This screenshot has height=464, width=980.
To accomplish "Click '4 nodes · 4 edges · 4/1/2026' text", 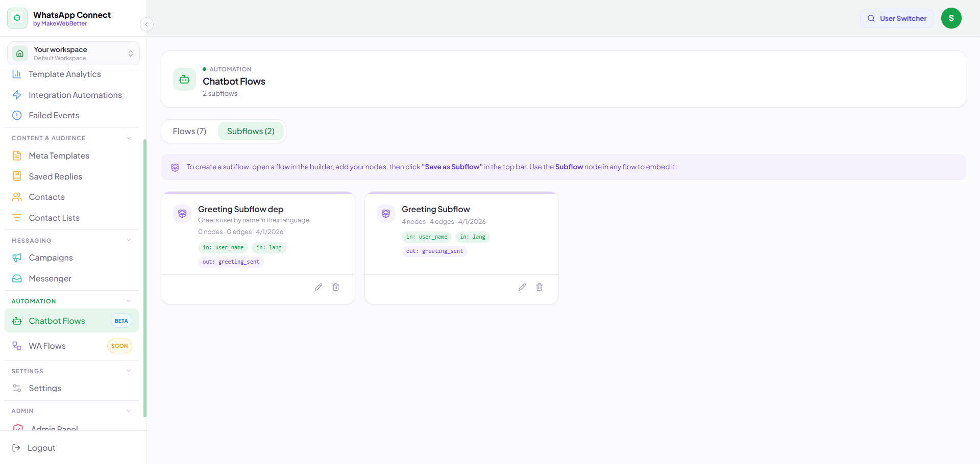I will [x=444, y=222].
